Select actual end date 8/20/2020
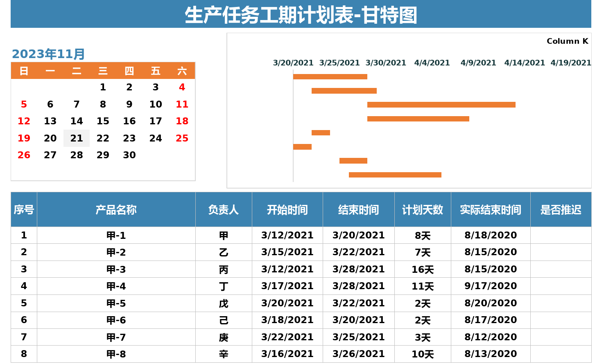 491,303
